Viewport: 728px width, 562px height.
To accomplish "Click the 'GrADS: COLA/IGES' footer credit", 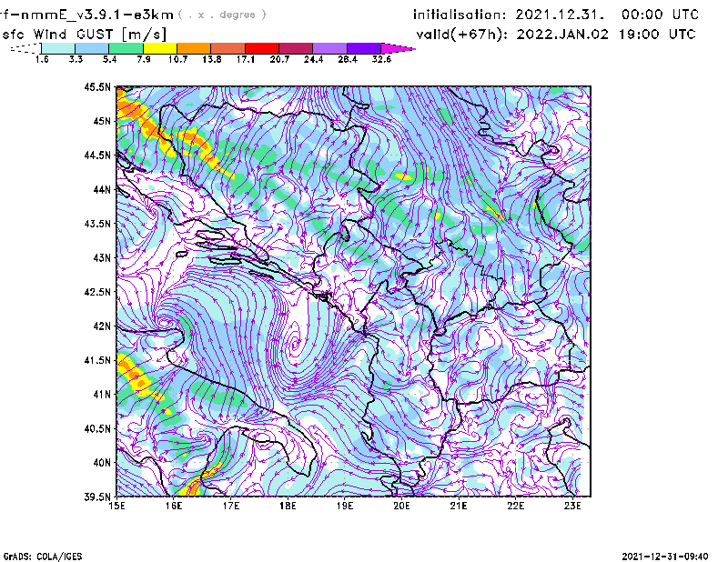I will [43, 557].
